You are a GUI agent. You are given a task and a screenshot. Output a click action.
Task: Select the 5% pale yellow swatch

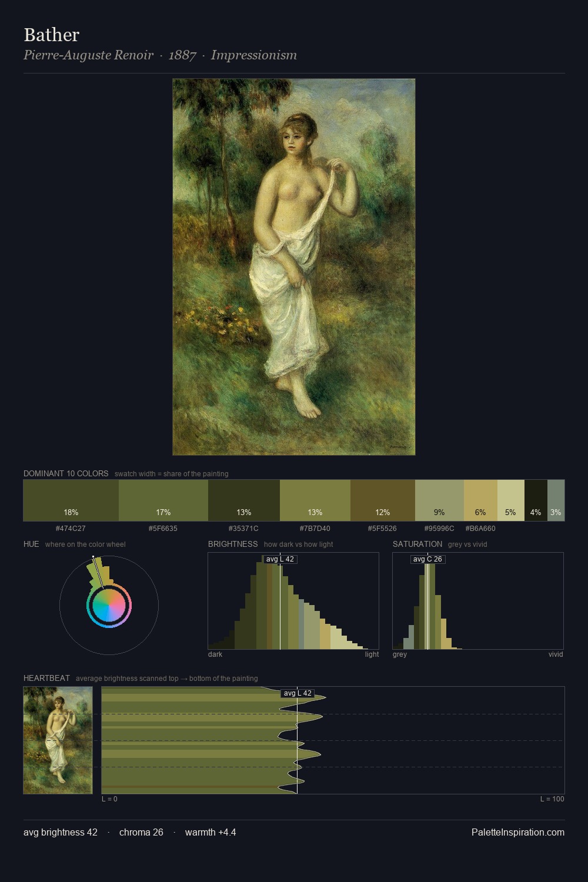coord(511,500)
